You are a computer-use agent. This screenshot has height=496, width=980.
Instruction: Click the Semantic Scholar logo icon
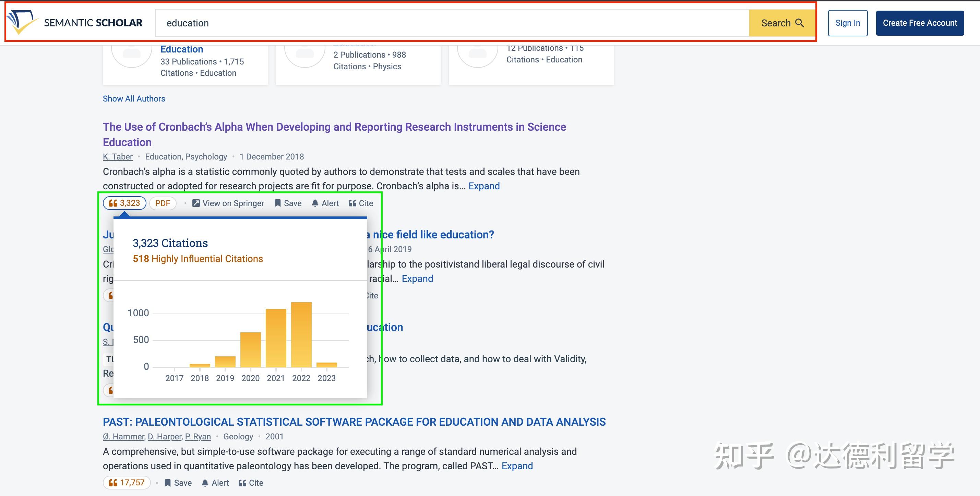click(x=22, y=22)
